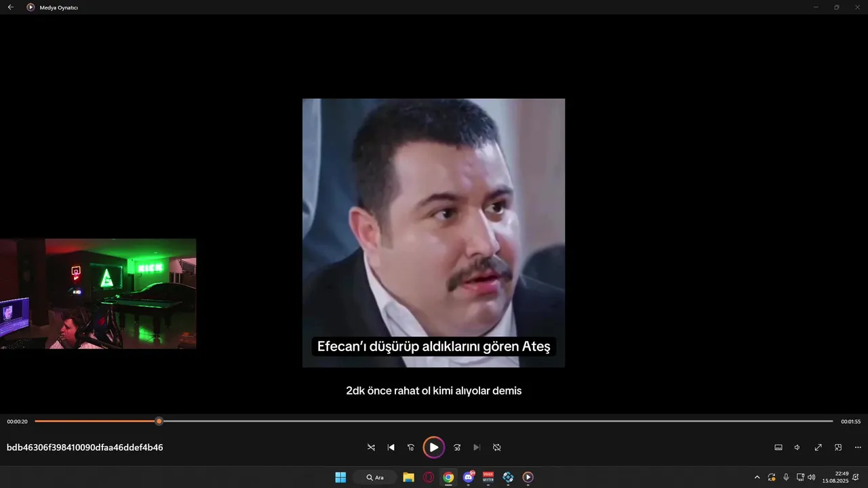The image size is (868, 488).
Task: Click the microphone tray icon
Action: point(786,477)
